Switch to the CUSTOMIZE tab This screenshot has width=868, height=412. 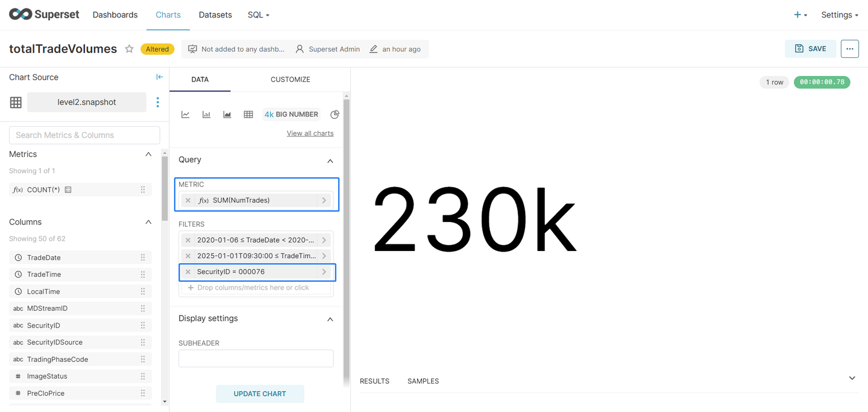291,79
